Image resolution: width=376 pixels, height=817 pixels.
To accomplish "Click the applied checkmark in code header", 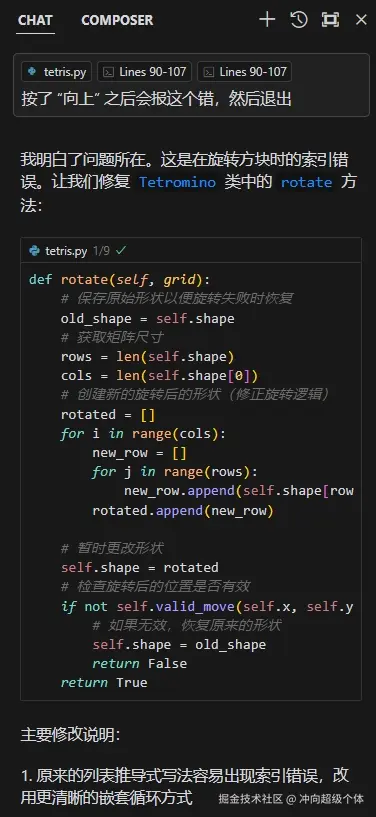I will [121, 251].
